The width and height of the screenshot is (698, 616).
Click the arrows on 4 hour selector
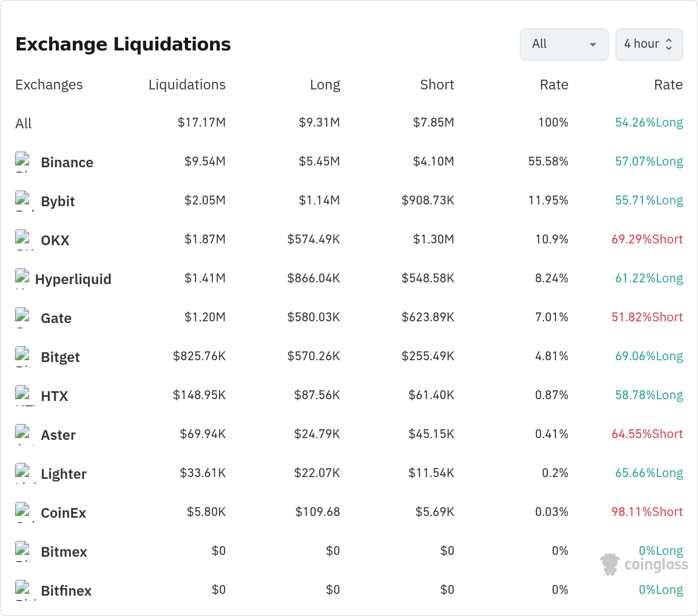669,44
